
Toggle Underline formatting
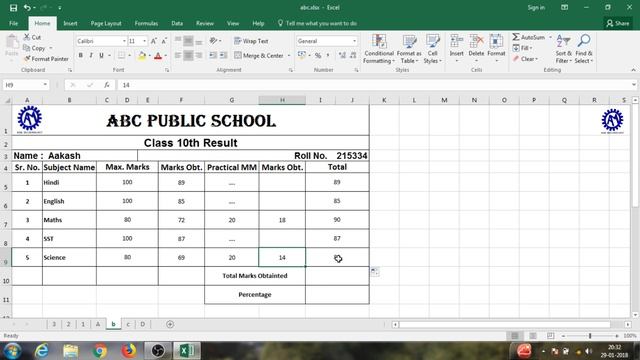tap(101, 56)
